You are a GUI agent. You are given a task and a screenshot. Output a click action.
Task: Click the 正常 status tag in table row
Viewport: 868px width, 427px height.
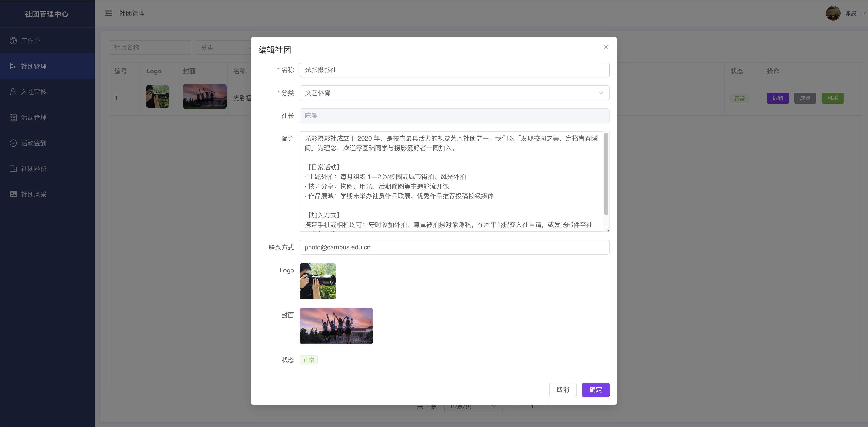tap(739, 99)
